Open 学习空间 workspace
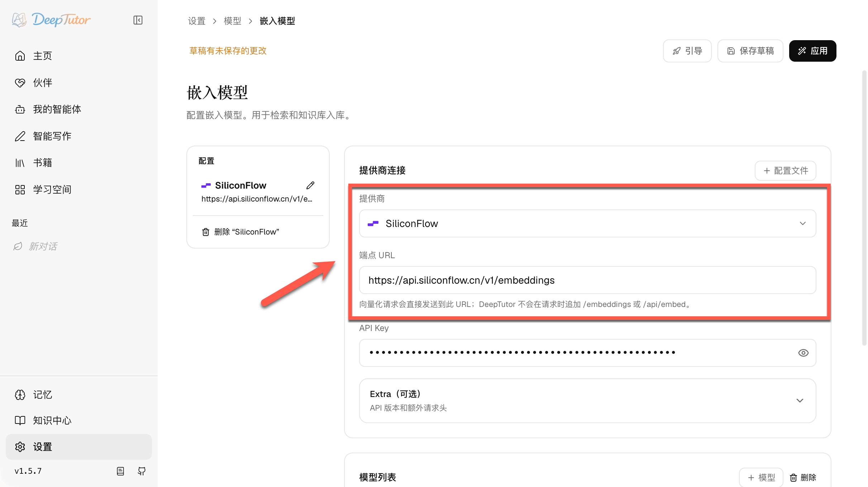Image resolution: width=868 pixels, height=487 pixels. (x=78, y=190)
